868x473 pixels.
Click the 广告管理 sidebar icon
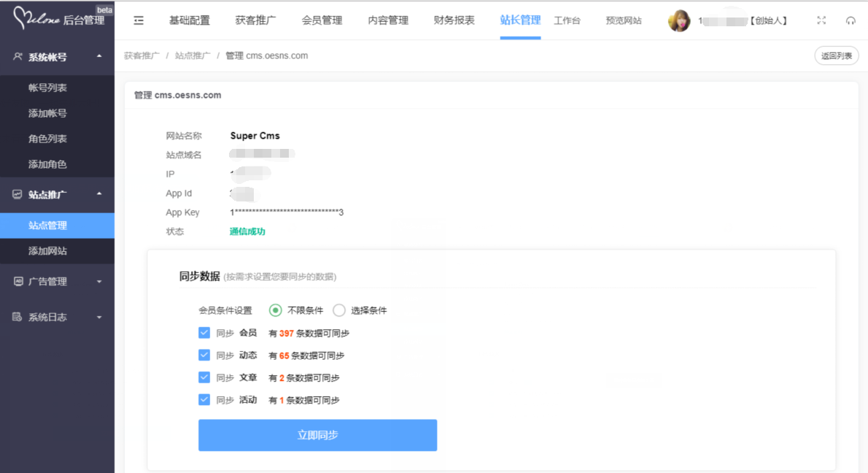click(x=18, y=281)
